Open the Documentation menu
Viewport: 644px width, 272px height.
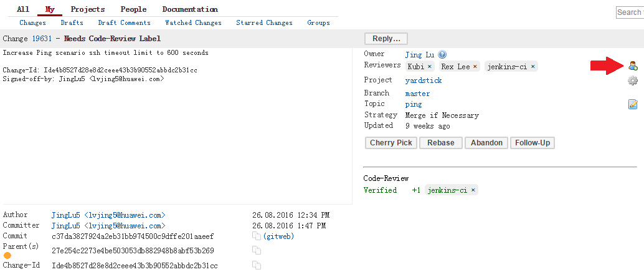[x=190, y=9]
